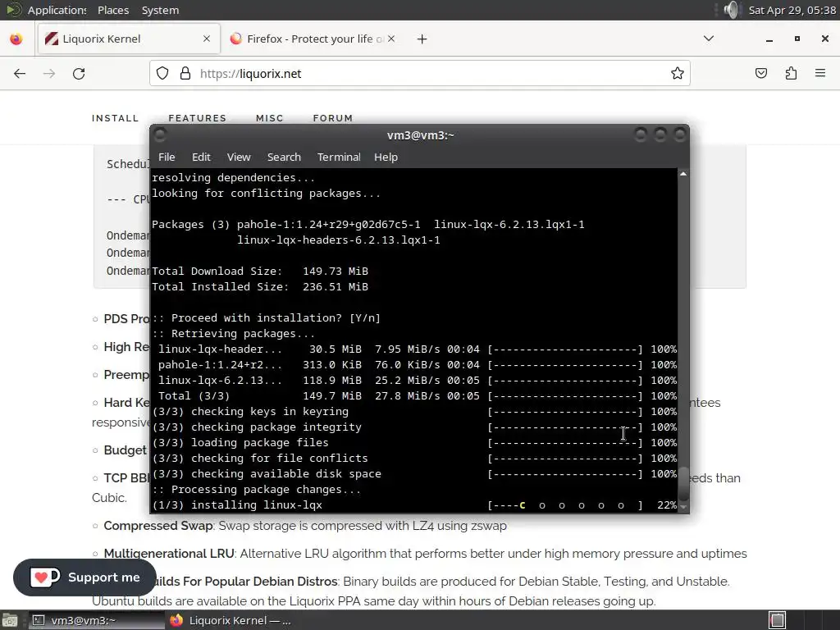Click the volume speaker icon in panel

point(731,10)
